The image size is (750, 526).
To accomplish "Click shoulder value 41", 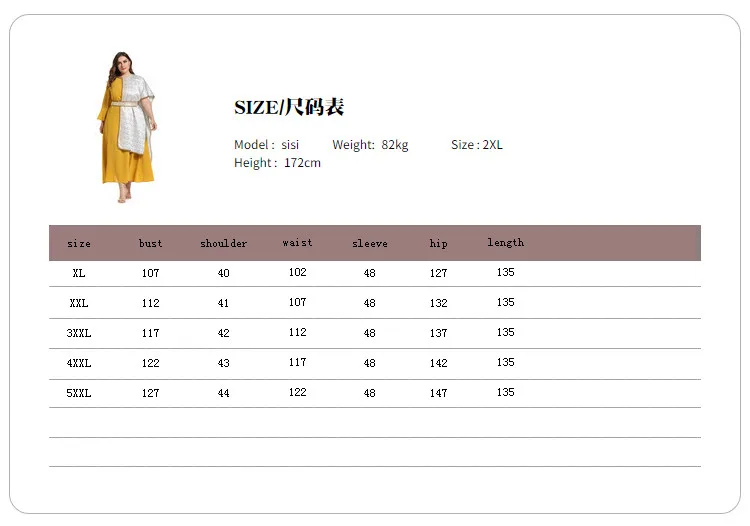I will tap(223, 303).
